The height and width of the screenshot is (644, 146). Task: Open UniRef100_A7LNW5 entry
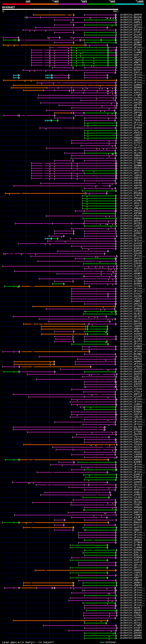point(131,115)
